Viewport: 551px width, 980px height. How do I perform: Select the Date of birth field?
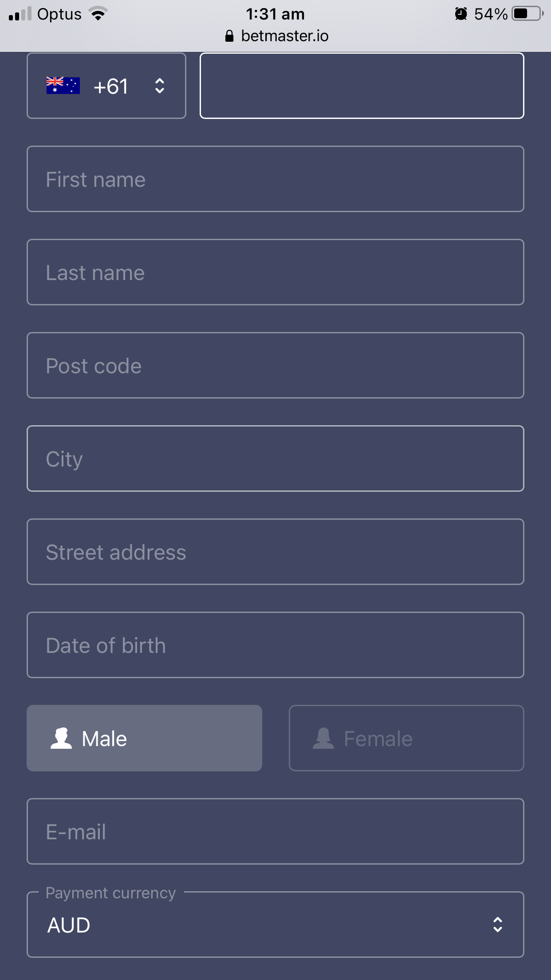pos(275,645)
